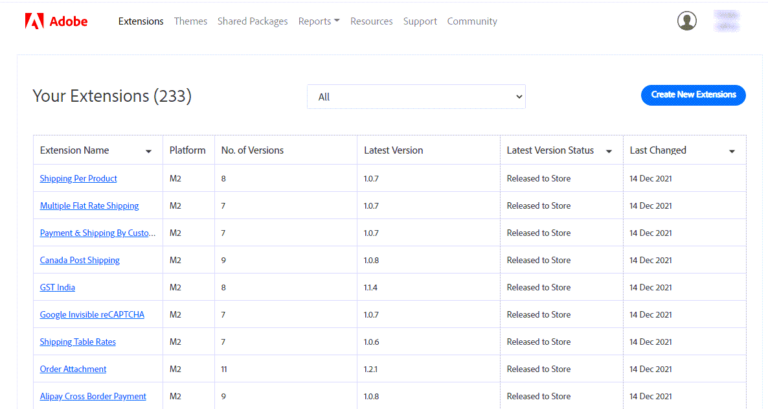
Task: Click version 1.2.1 in Order Attachment row
Action: point(370,369)
